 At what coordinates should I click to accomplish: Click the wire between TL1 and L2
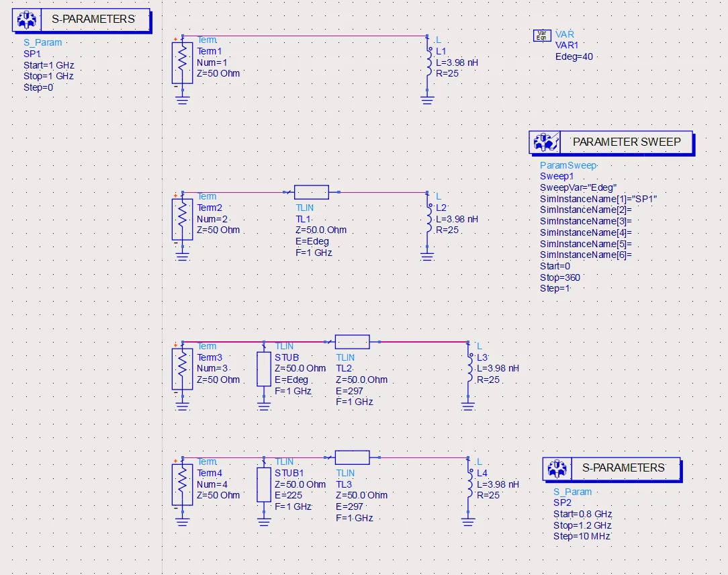coord(383,192)
